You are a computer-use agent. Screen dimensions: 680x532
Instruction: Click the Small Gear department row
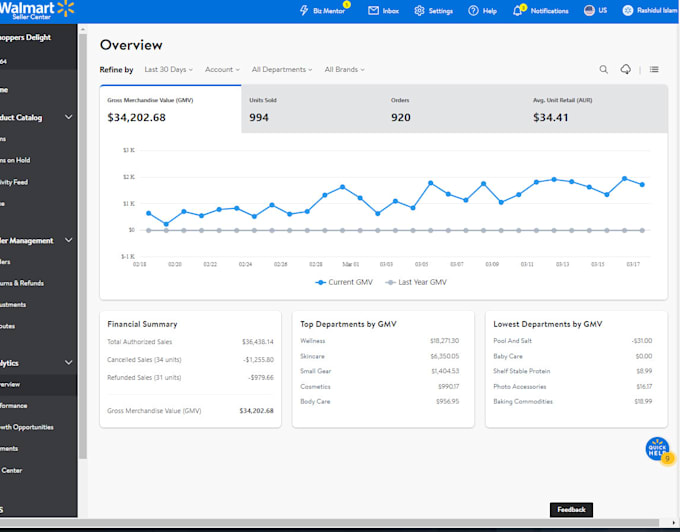click(379, 371)
